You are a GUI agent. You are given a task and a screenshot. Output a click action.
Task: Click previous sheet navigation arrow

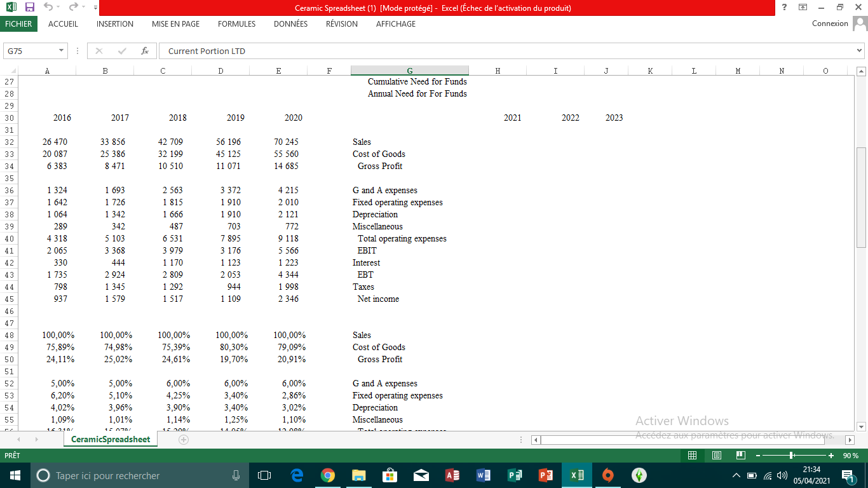[x=18, y=439]
